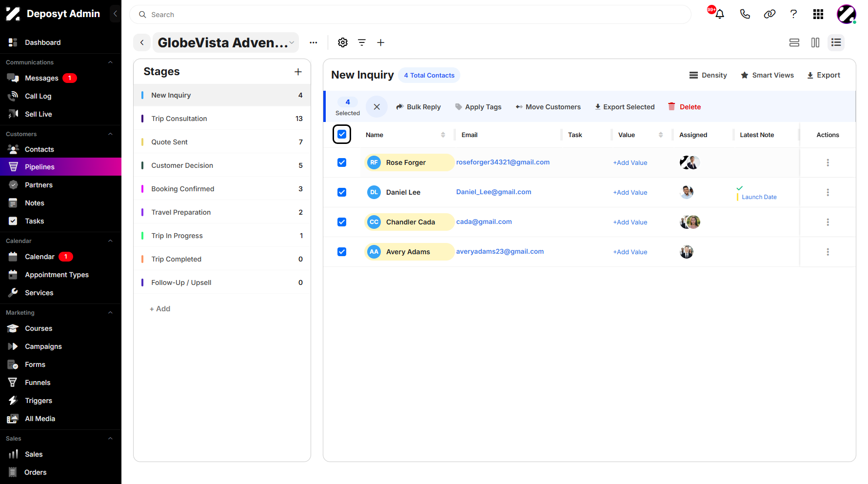Uncheck Chandler Cada row checkbox

click(342, 222)
